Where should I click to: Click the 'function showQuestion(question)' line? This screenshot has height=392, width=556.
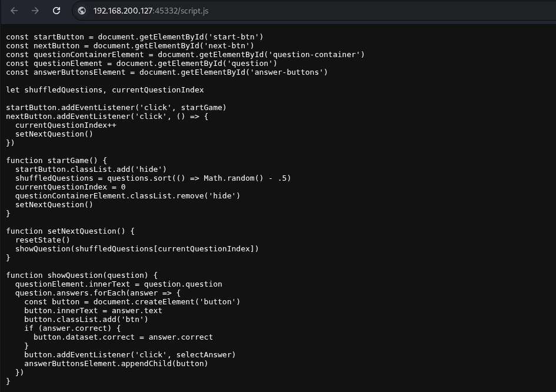(82, 275)
